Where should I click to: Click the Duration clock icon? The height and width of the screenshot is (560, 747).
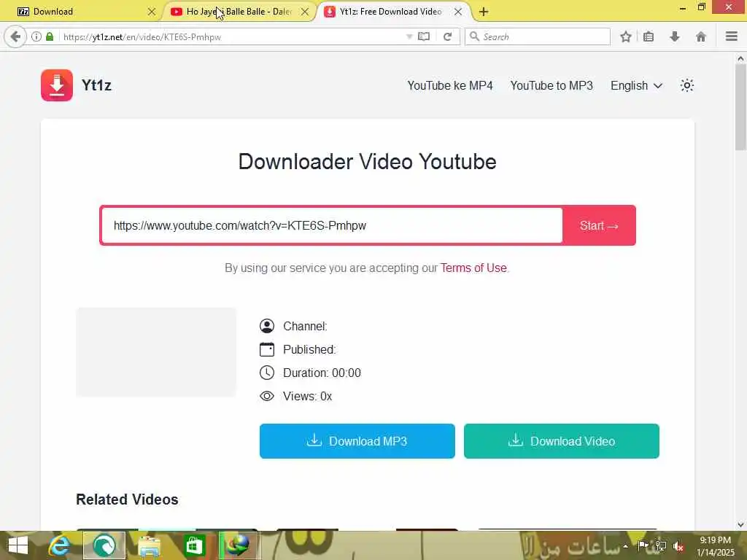pos(267,373)
